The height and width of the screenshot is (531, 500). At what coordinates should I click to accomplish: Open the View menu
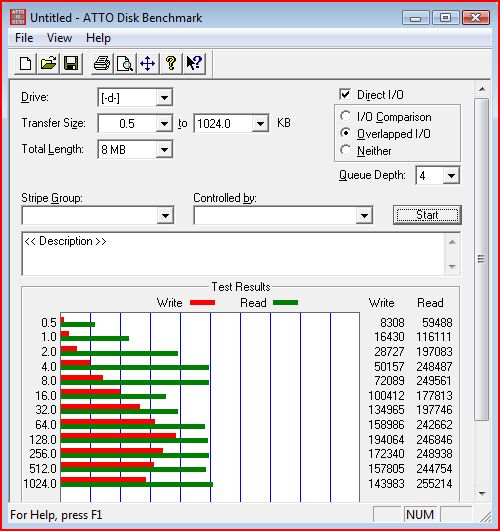pyautogui.click(x=59, y=38)
